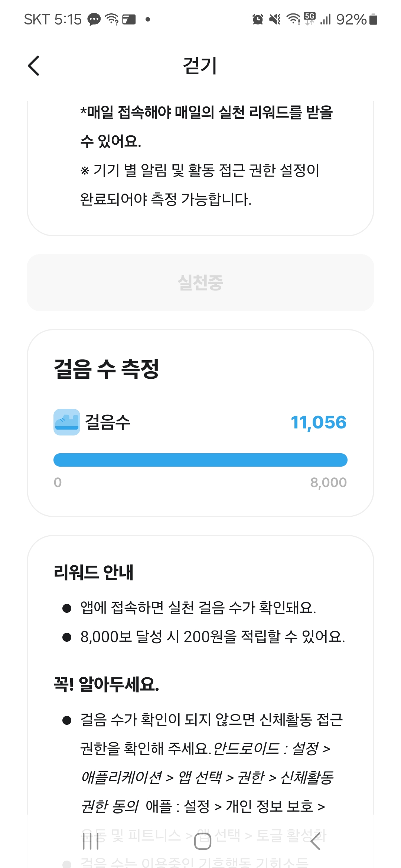The height and width of the screenshot is (868, 401).
Task: Tap the back arrow in the header
Action: 34,66
